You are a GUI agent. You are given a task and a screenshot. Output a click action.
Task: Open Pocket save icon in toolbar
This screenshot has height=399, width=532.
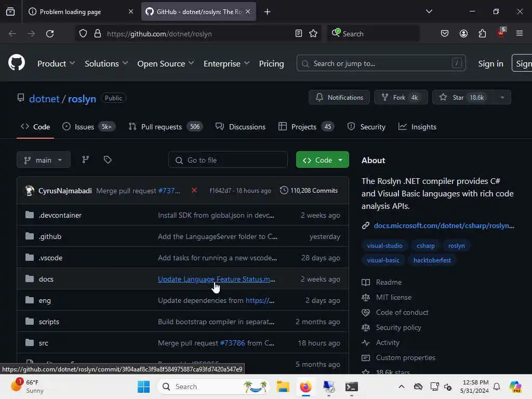tap(445, 34)
